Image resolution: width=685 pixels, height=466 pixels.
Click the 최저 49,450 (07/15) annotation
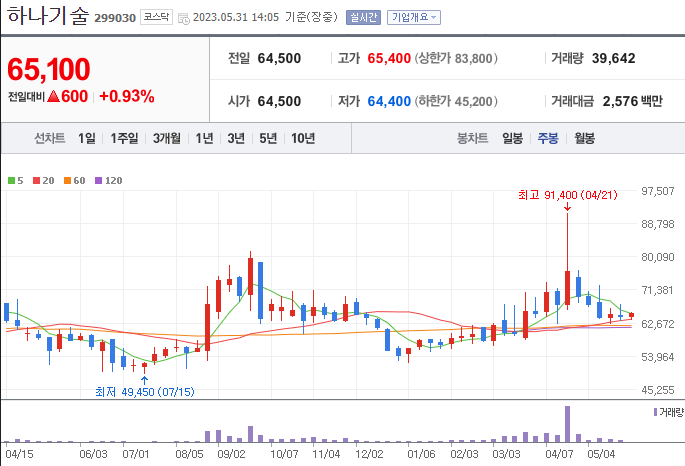[x=145, y=392]
